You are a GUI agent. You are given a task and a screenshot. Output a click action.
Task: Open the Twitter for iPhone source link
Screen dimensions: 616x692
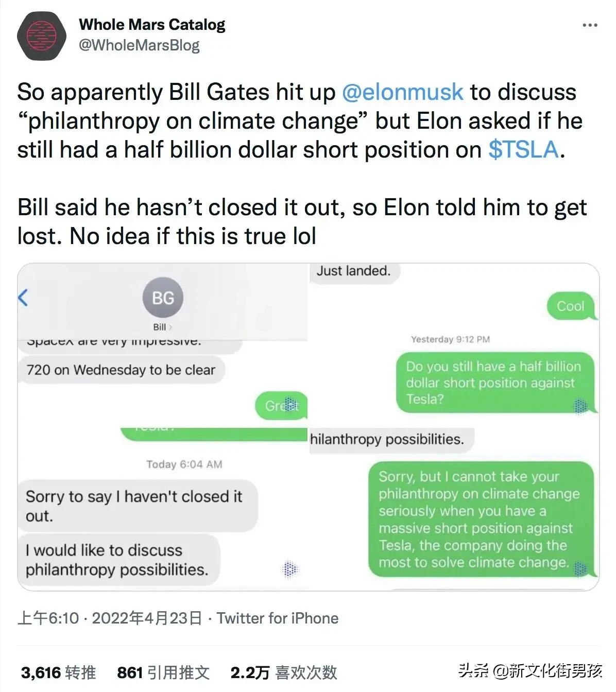[278, 618]
